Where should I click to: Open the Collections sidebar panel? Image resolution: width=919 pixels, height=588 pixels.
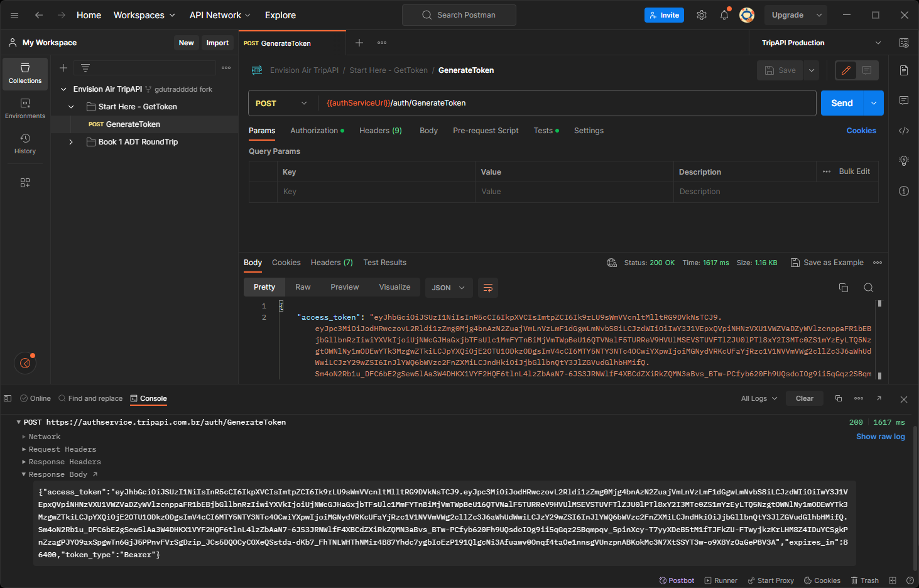click(25, 73)
